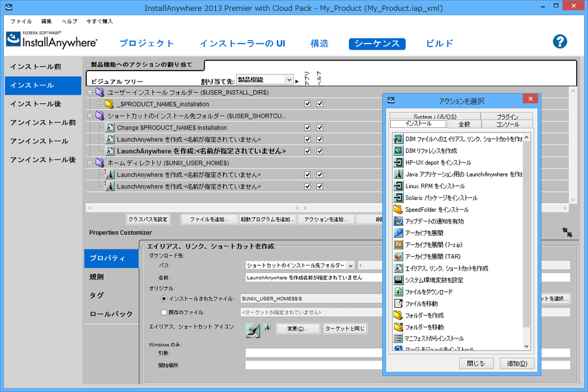The width and height of the screenshot is (588, 392).
Task: Switch to the プロジェクト tab
Action: [146, 44]
